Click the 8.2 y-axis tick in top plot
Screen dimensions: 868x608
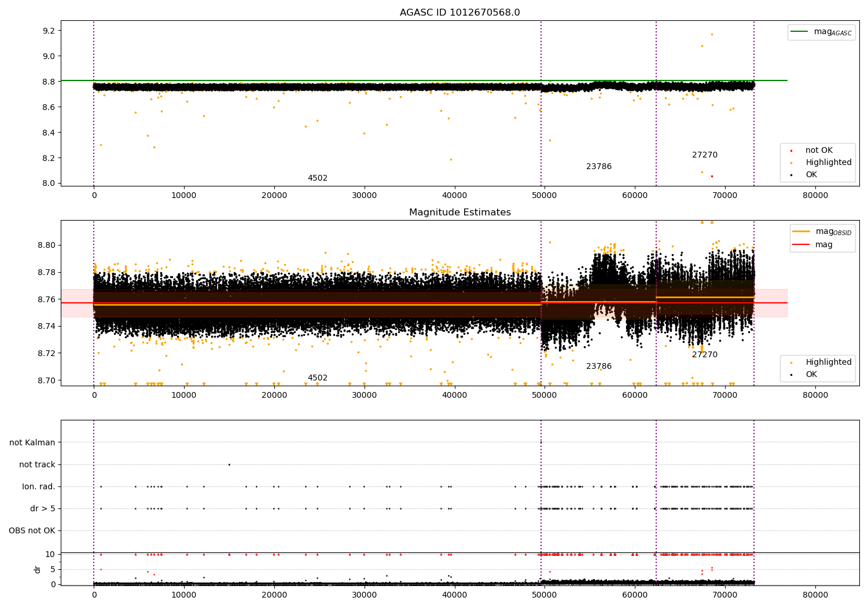point(48,158)
